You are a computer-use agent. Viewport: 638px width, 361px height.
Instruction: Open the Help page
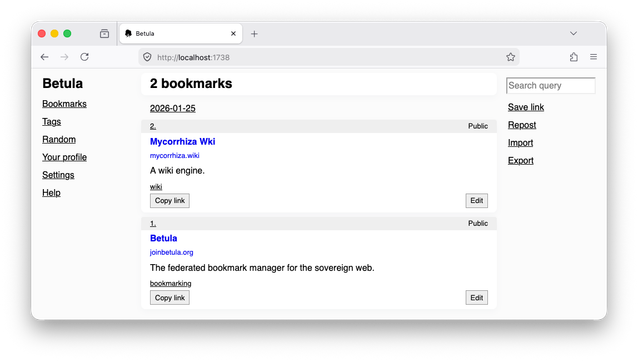click(x=51, y=193)
